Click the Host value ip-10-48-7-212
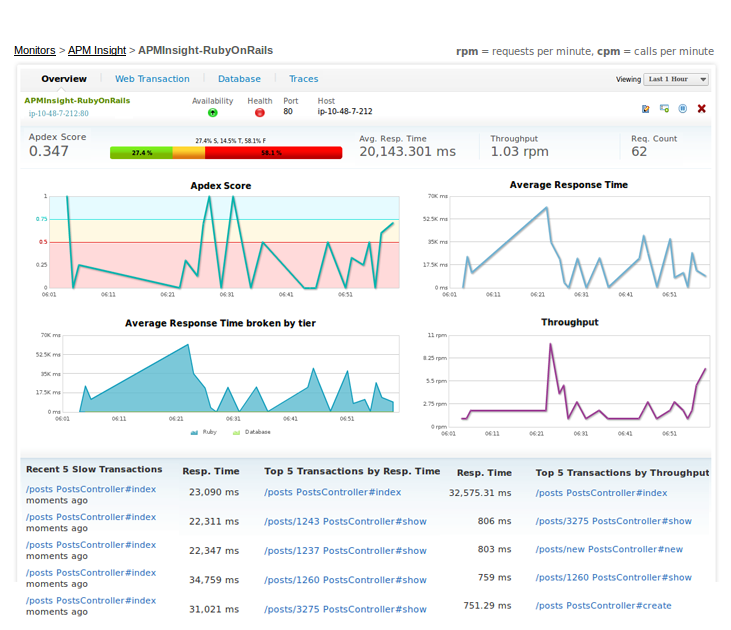This screenshot has height=630, width=731. point(345,111)
